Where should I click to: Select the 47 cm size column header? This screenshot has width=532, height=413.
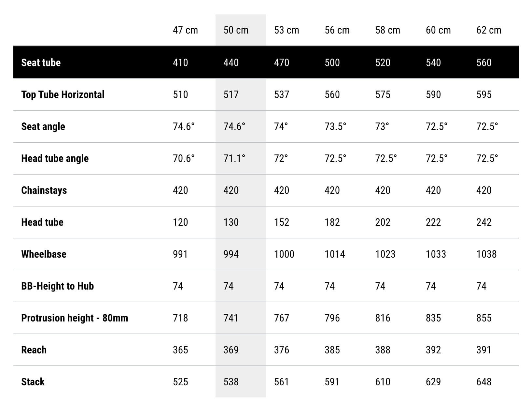(x=185, y=30)
